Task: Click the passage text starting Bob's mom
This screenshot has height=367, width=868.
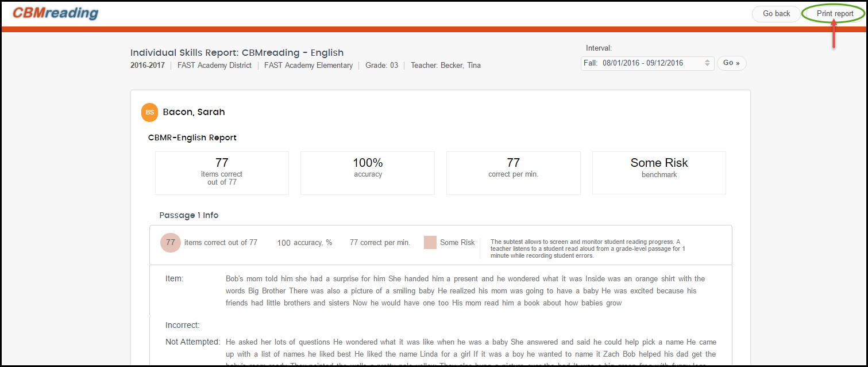Action: click(x=465, y=291)
